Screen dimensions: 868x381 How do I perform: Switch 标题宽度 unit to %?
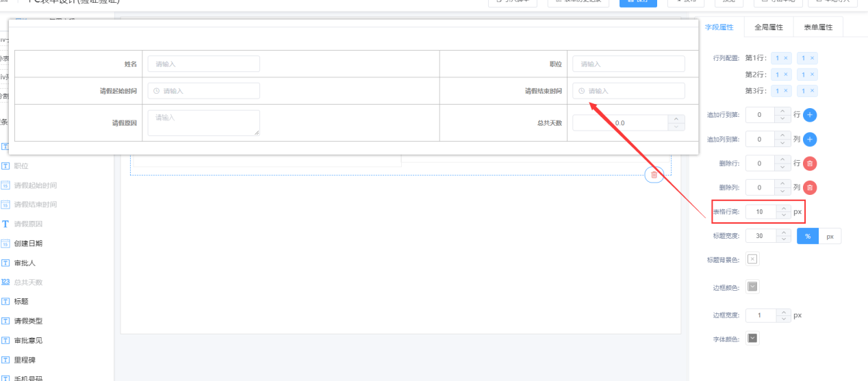808,236
